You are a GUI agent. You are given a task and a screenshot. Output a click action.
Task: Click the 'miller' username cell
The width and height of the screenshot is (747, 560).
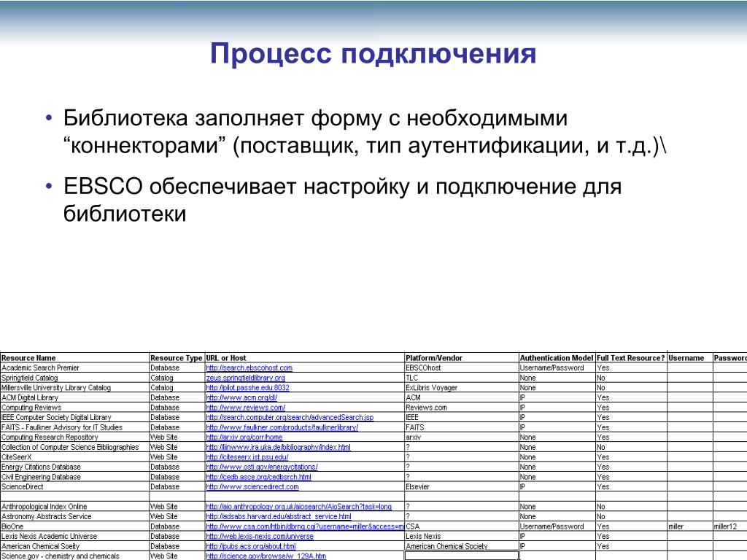pos(690,526)
